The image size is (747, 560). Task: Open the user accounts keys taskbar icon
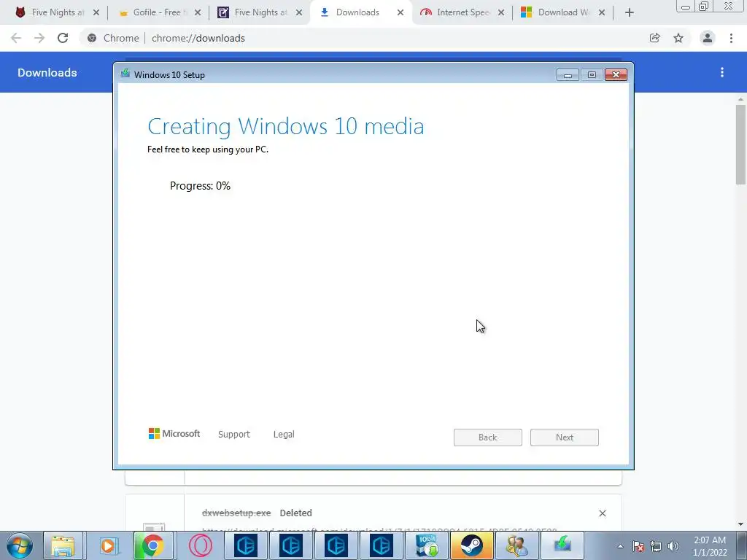click(516, 545)
